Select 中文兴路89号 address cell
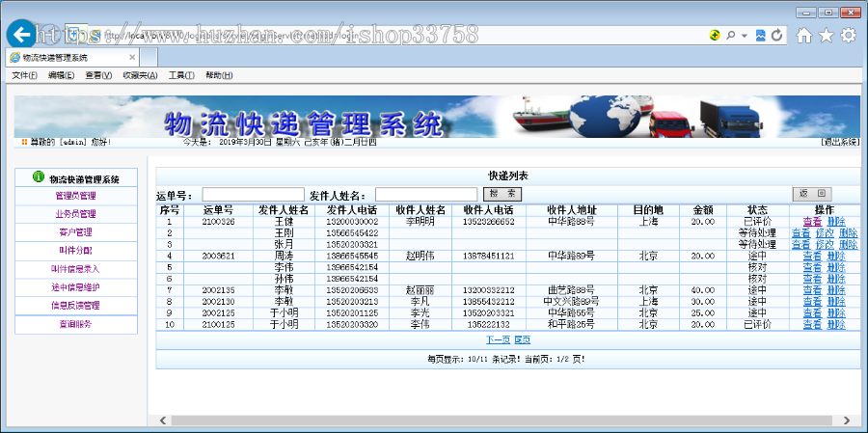Image resolution: width=868 pixels, height=433 pixels. pos(571,302)
